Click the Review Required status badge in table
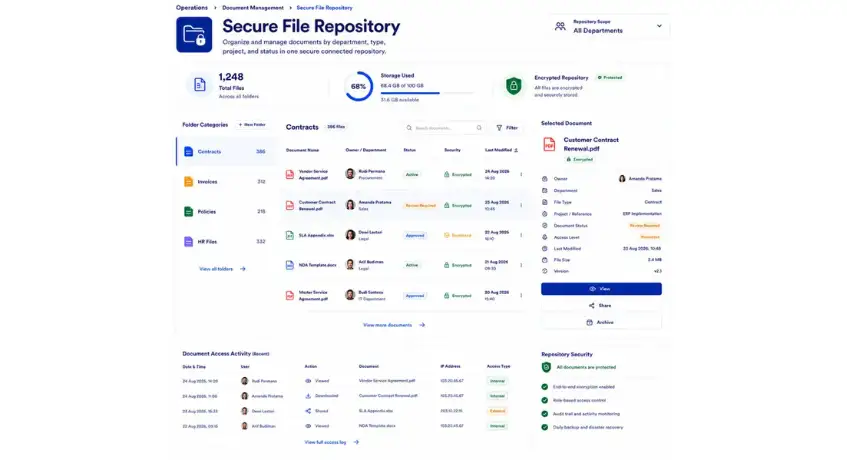 420,206
